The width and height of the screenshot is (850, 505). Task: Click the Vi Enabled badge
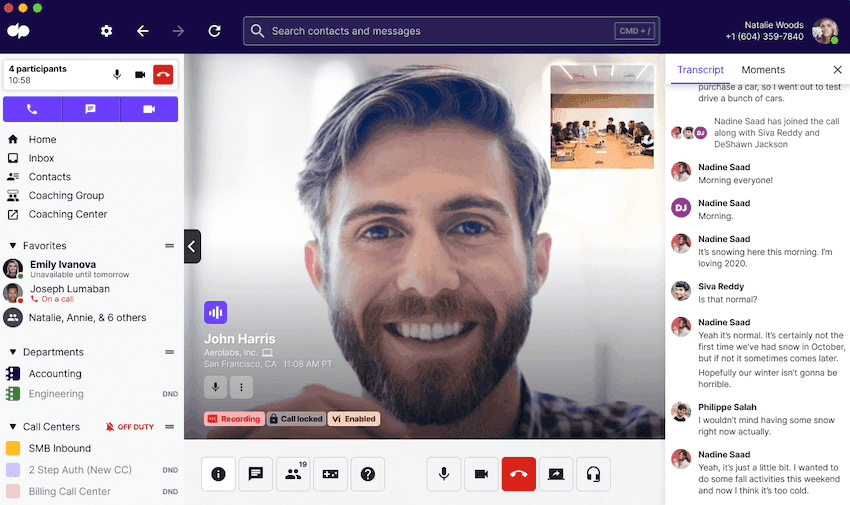(353, 419)
